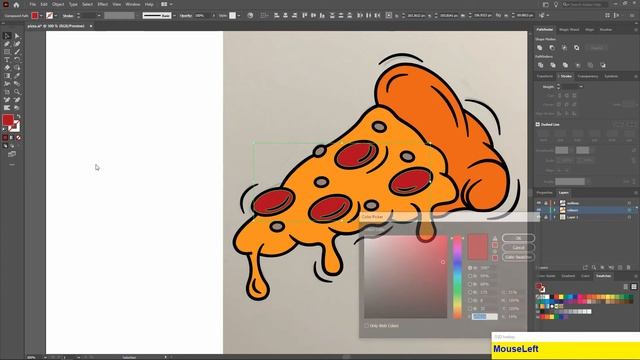Click the delete layer trash icon
The image size is (640, 360).
(629, 267)
